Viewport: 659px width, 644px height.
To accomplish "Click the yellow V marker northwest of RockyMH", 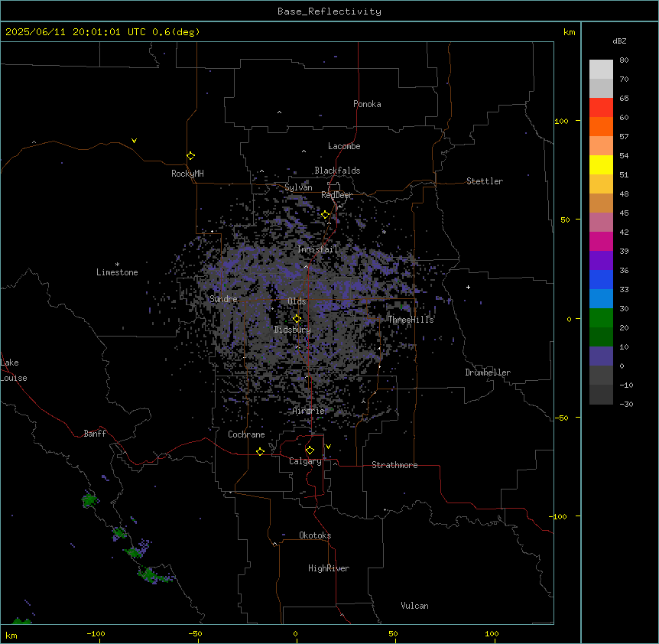I will coord(134,141).
